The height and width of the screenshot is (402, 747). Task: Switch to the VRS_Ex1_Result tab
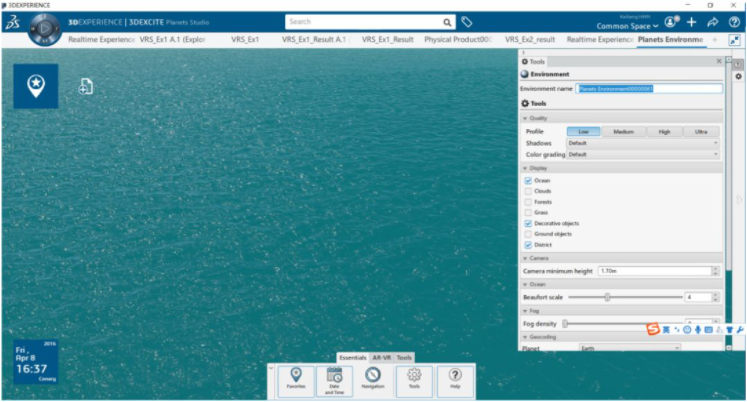coord(387,39)
